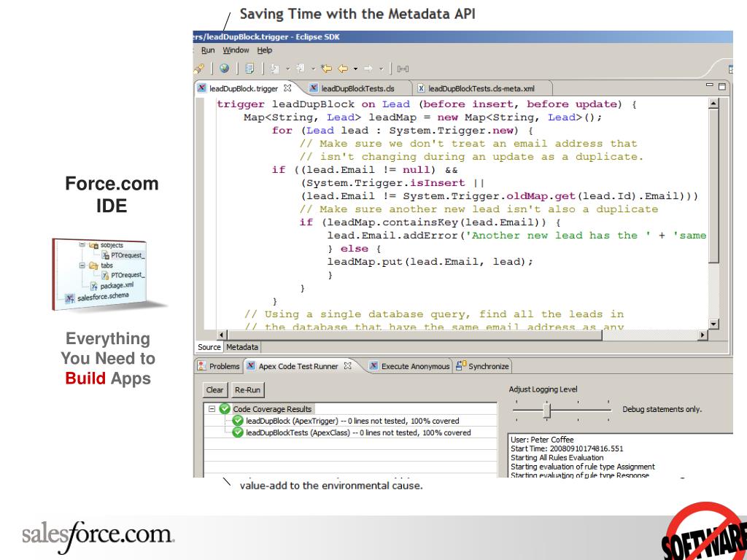Click the editor vertical scrollbar up arrow

(713, 103)
